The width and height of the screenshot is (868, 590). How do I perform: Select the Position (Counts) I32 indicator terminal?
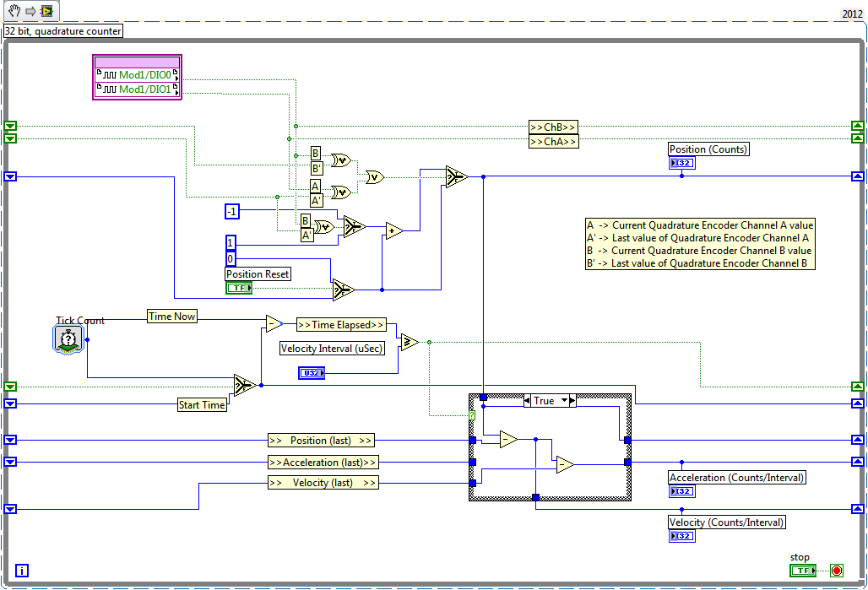[681, 162]
